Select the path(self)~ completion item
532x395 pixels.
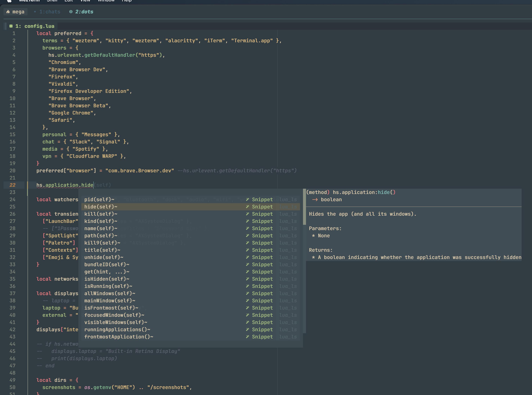[x=191, y=236]
